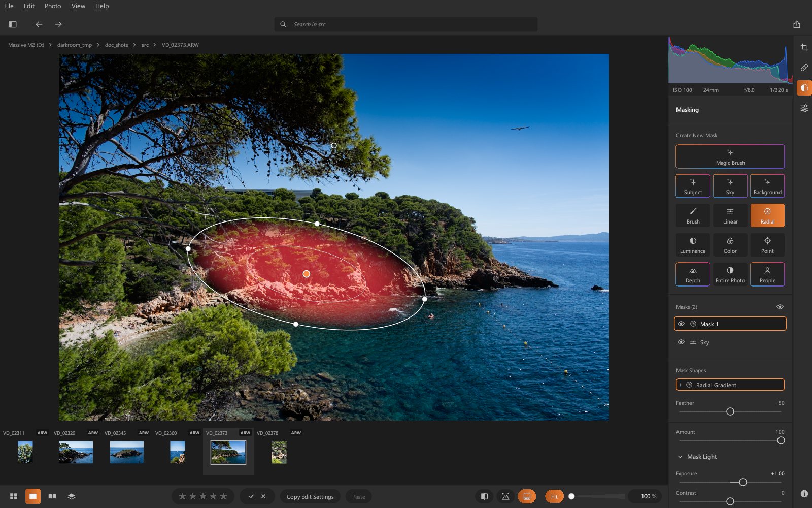Create a Subject mask

coord(693,186)
